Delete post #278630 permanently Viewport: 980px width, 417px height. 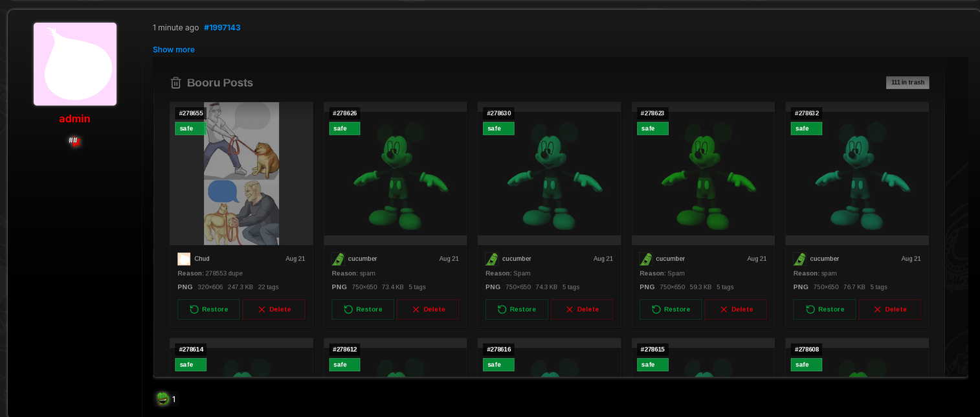tap(582, 310)
